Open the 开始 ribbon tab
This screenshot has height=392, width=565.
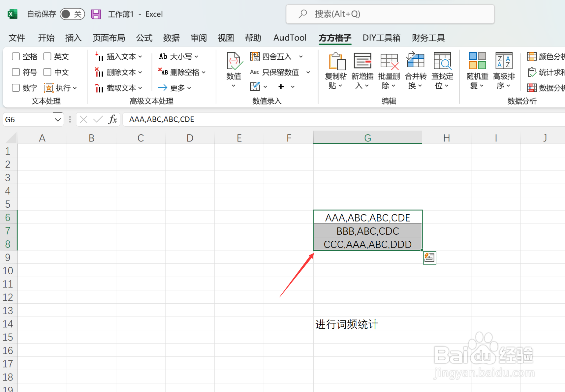46,38
